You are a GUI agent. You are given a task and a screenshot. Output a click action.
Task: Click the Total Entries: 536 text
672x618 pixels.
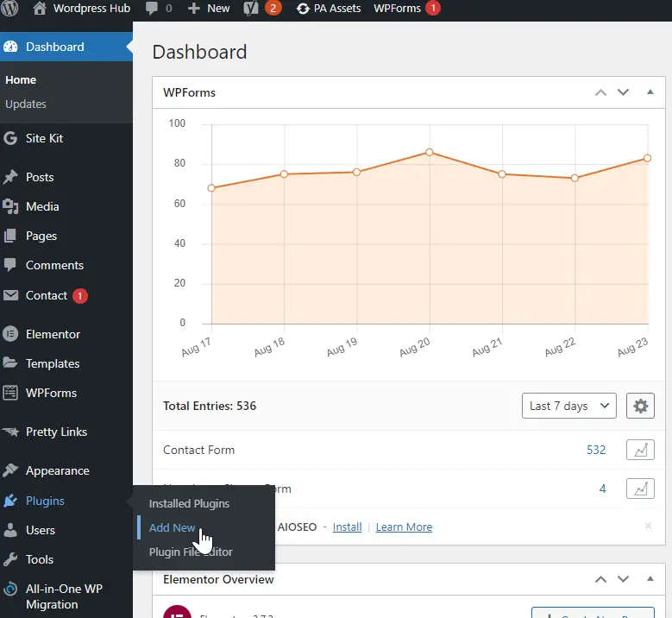pyautogui.click(x=210, y=406)
